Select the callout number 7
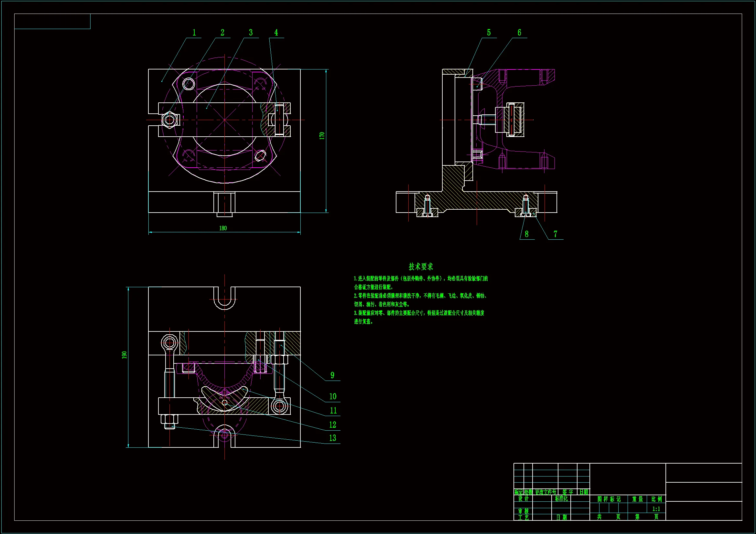The width and height of the screenshot is (756, 534). (x=555, y=234)
